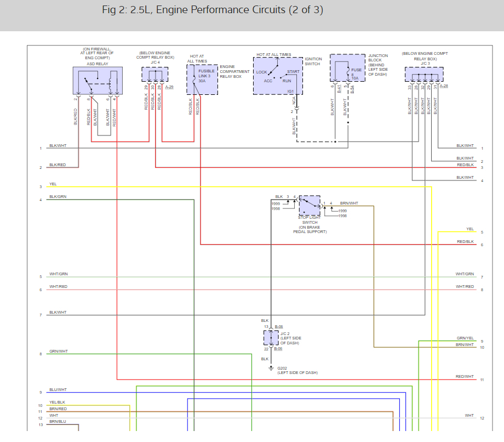Click the 'YEL' label at left connector 3

[x=53, y=184]
